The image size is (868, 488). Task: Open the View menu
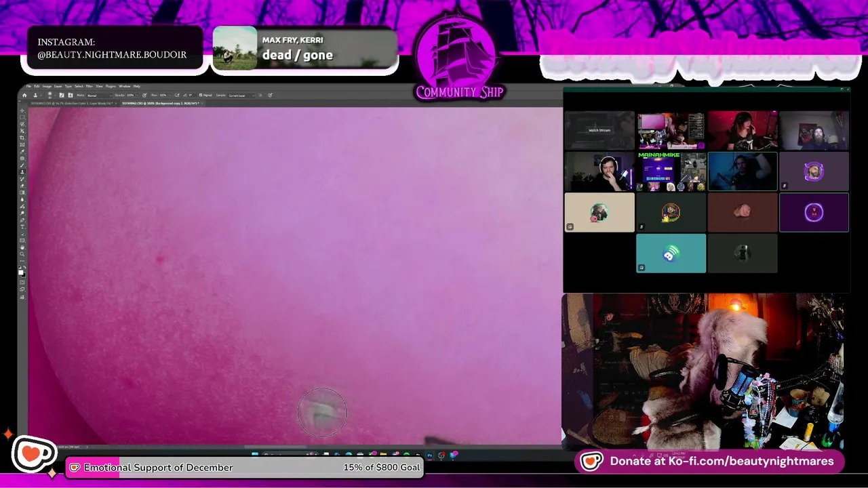click(99, 86)
